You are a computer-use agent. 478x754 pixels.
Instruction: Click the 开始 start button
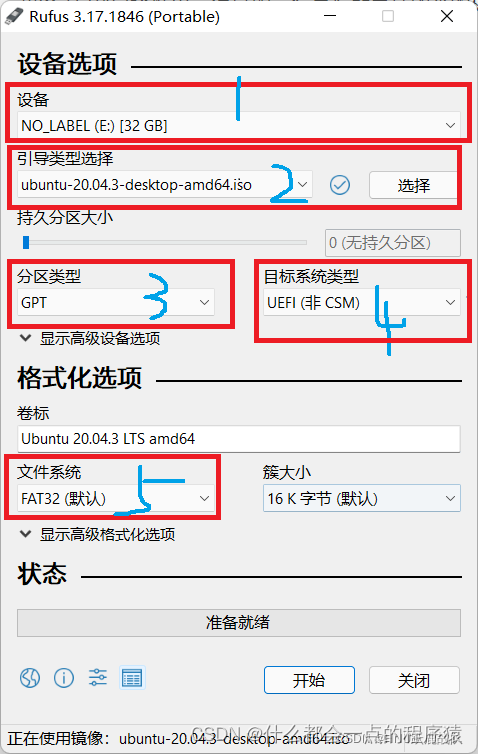pyautogui.click(x=309, y=680)
